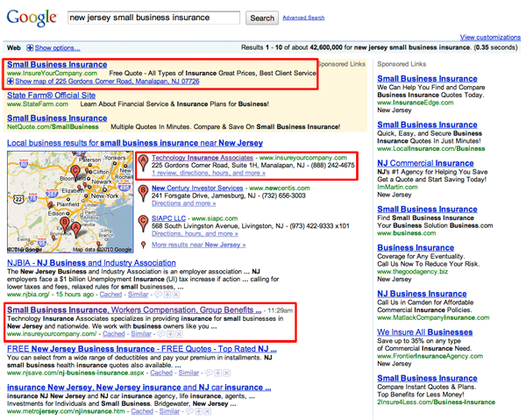The width and height of the screenshot is (526, 420).
Task: Open NJBIA - NJ Business and Industry Association result
Action: click(x=91, y=263)
